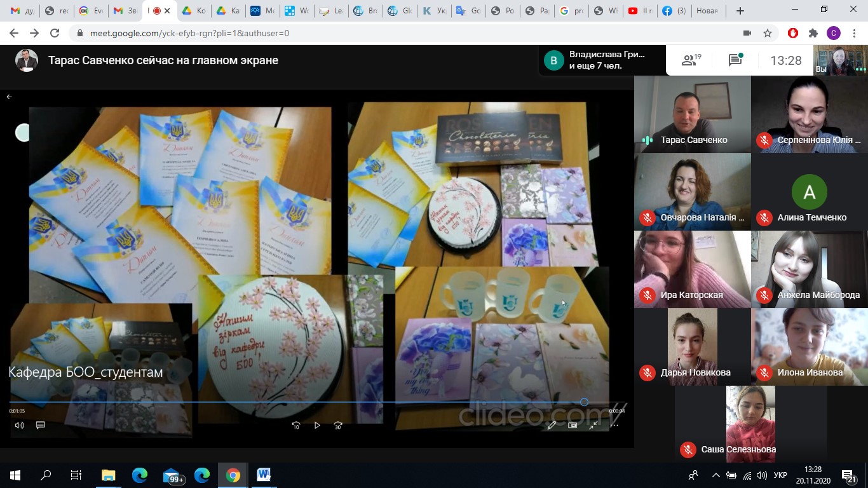Select Саша Селезньова's video tile

[751, 424]
